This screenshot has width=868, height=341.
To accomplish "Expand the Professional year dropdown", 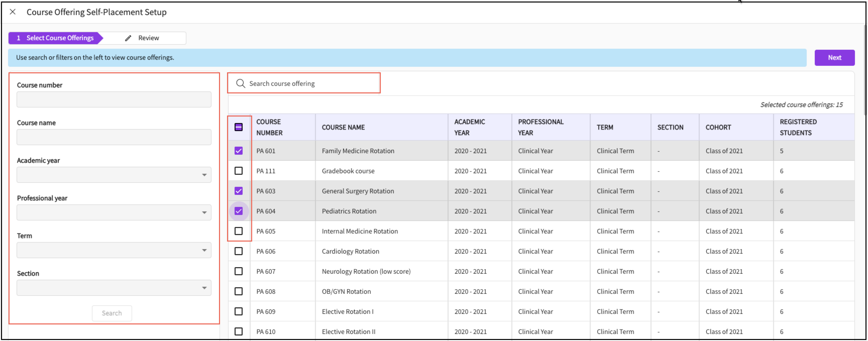I will point(114,212).
